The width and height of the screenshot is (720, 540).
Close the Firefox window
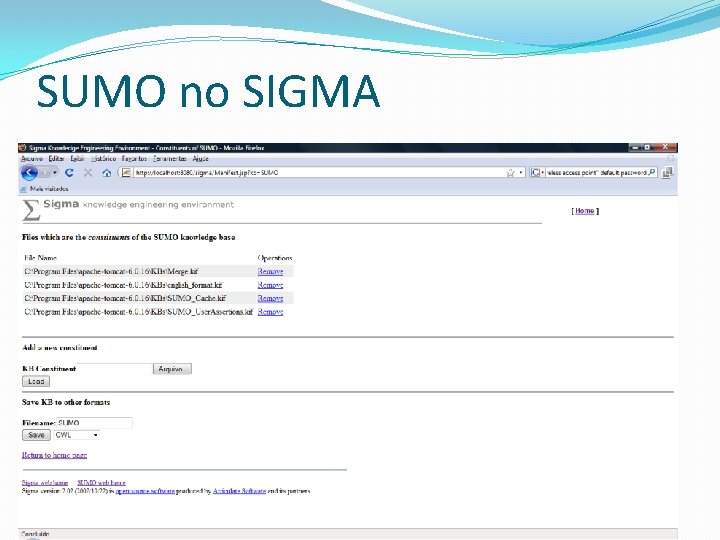665,147
